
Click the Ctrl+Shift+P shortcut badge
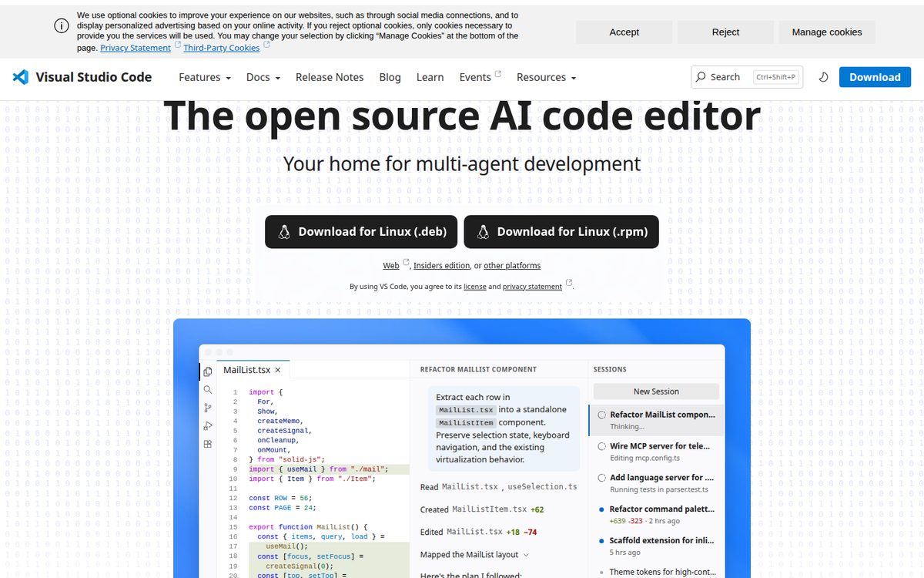pyautogui.click(x=775, y=77)
